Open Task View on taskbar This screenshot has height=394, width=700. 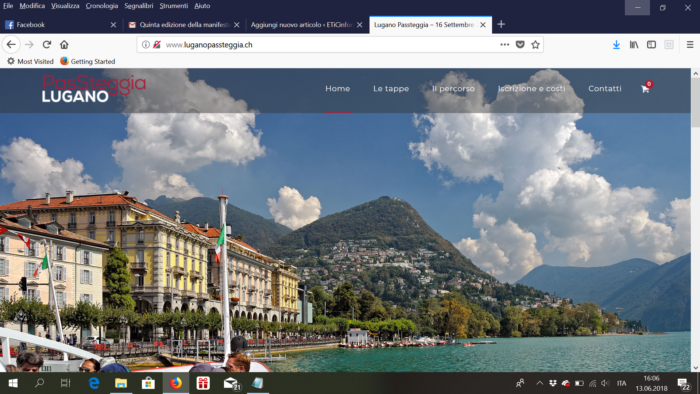click(x=66, y=383)
